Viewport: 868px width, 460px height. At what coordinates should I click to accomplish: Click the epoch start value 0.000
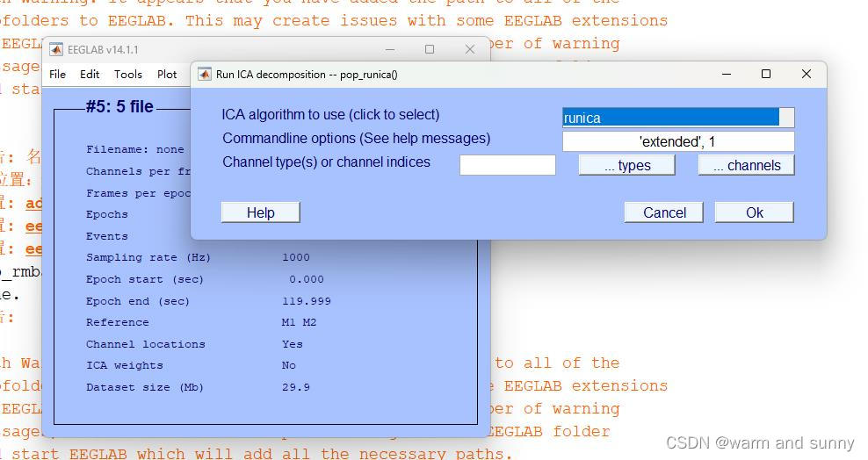pyautogui.click(x=306, y=280)
